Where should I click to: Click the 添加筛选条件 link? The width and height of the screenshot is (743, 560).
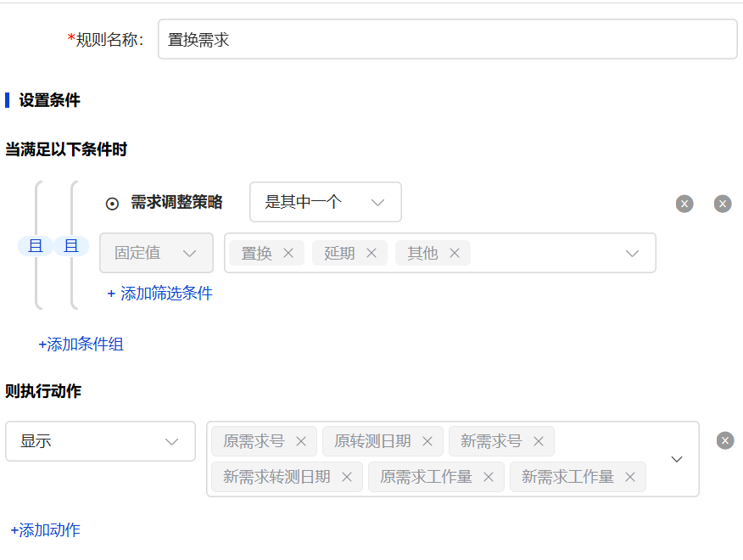[160, 294]
